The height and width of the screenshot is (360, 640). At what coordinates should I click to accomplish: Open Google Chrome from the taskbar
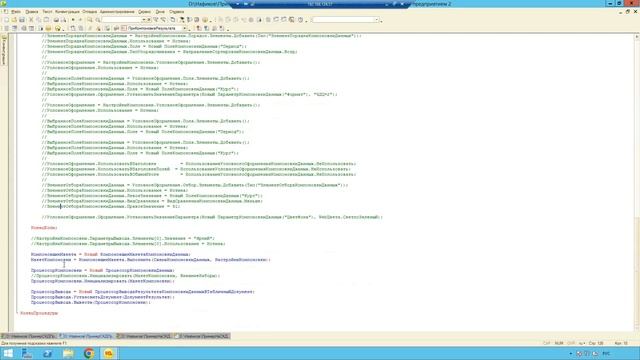click(89, 353)
